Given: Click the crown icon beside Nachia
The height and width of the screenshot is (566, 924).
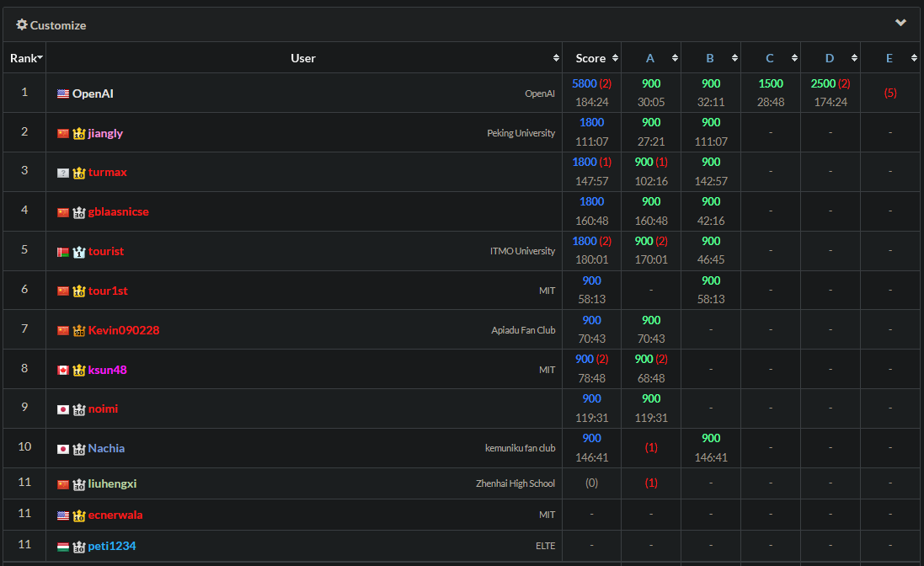Looking at the screenshot, I should click(79, 449).
